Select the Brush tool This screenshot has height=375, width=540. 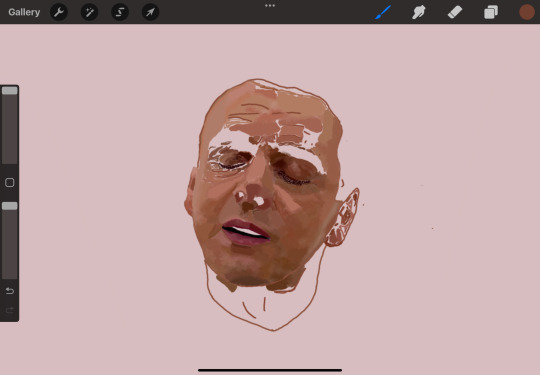click(x=383, y=12)
